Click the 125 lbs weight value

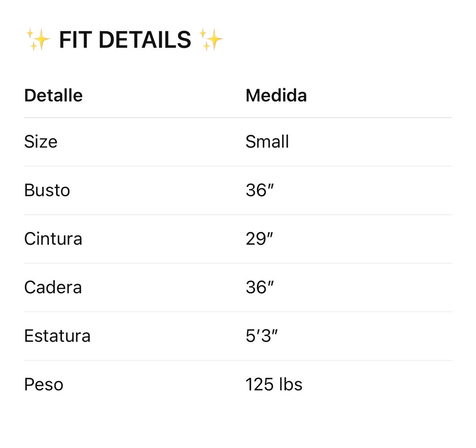[274, 384]
